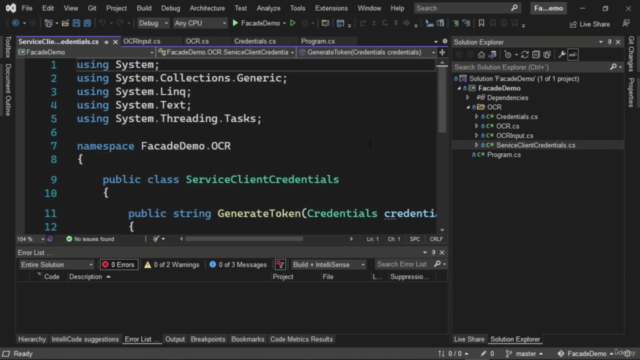The image size is (640, 360).
Task: Click the Undo arrow in toolbar
Action: [x=102, y=23]
